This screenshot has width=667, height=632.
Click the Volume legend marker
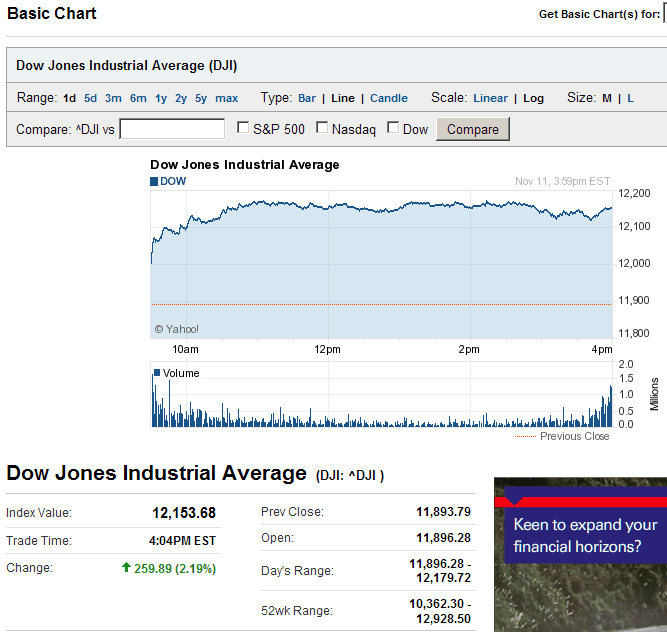157,373
